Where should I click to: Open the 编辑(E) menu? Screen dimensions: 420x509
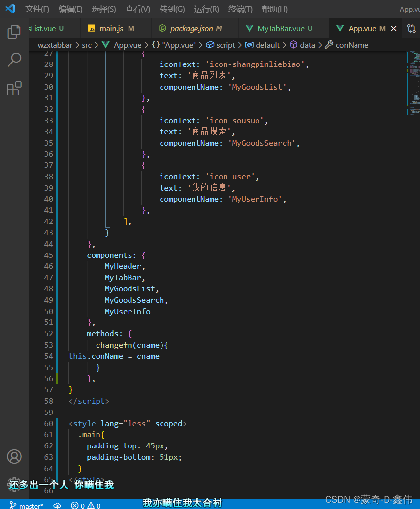point(70,9)
